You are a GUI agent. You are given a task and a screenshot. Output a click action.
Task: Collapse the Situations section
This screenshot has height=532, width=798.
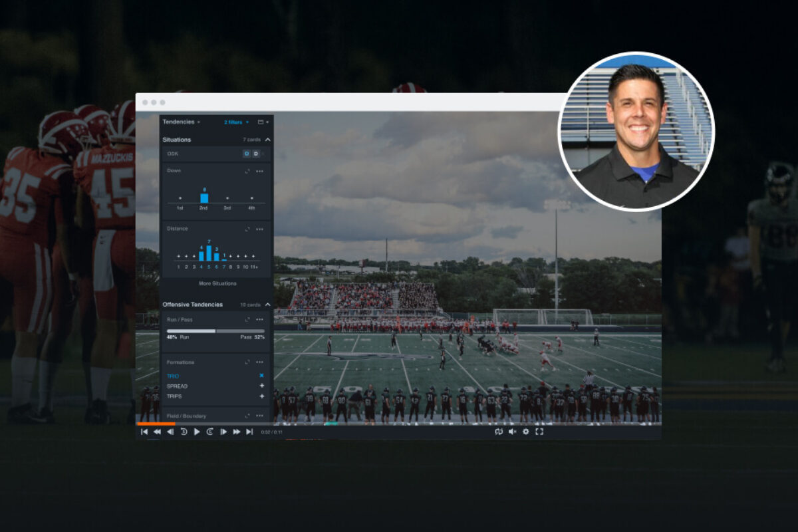(269, 138)
